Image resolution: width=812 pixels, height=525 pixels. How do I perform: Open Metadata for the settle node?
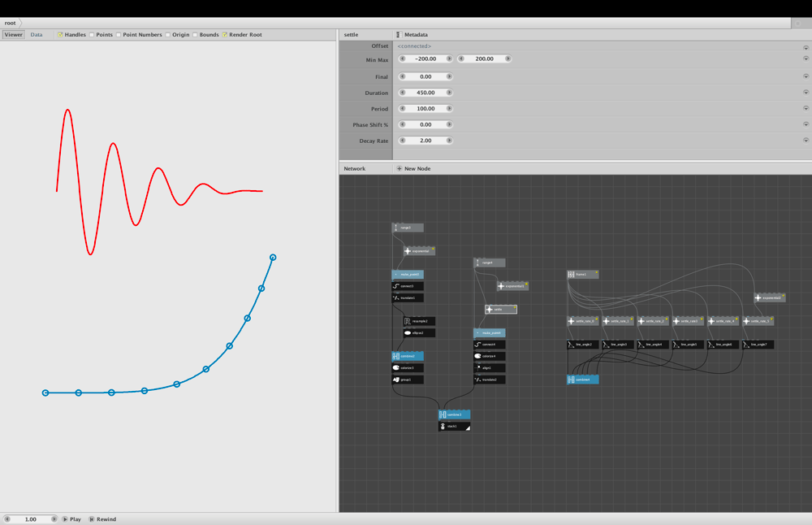click(412, 35)
